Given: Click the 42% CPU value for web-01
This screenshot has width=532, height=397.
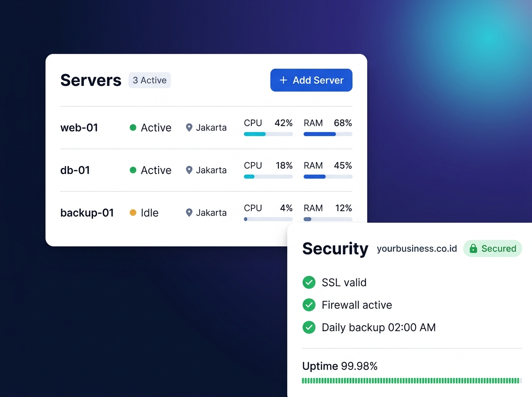Looking at the screenshot, I should click(x=284, y=123).
